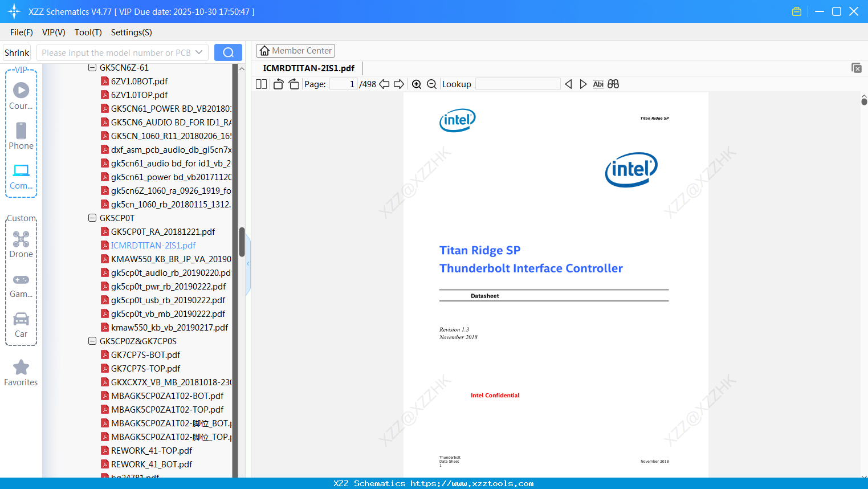Rotate page clockwise
The width and height of the screenshot is (868, 489).
[294, 84]
